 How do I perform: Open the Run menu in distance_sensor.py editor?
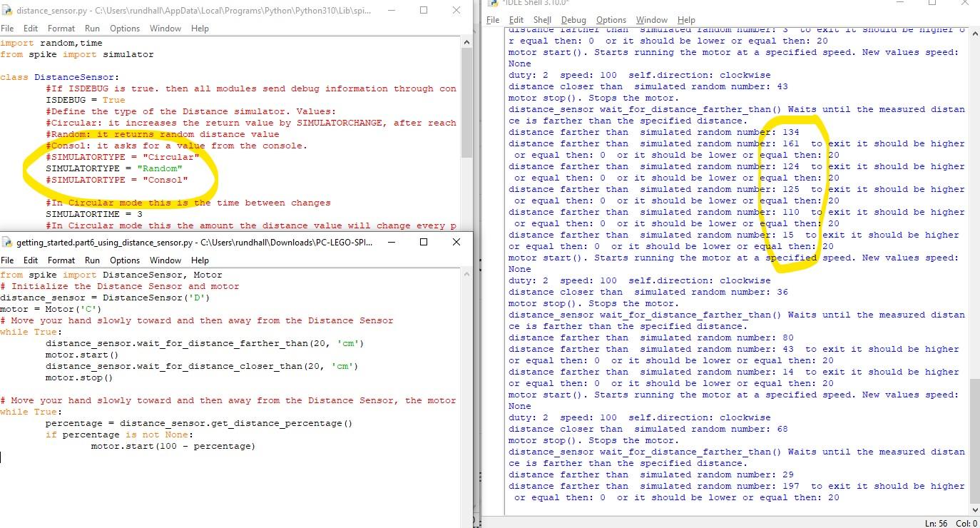coord(93,29)
